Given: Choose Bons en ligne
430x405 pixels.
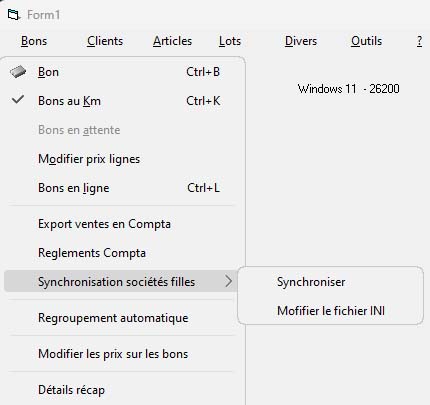Looking at the screenshot, I should 120,188.
